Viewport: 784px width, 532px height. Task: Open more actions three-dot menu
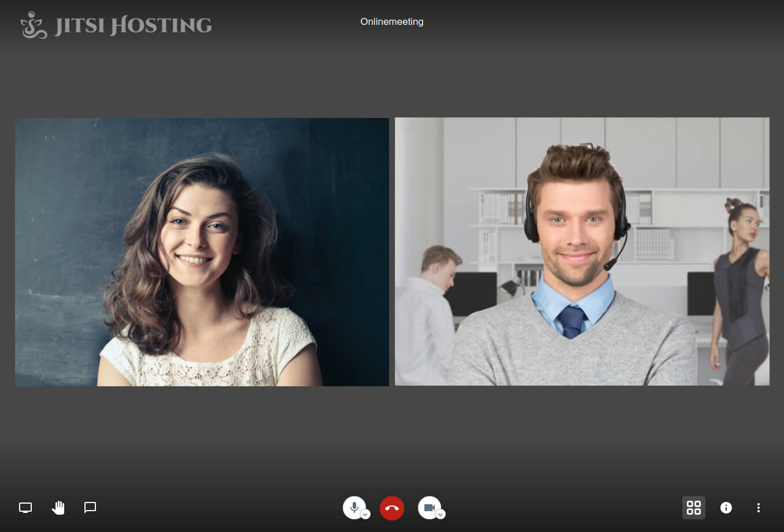tap(759, 508)
